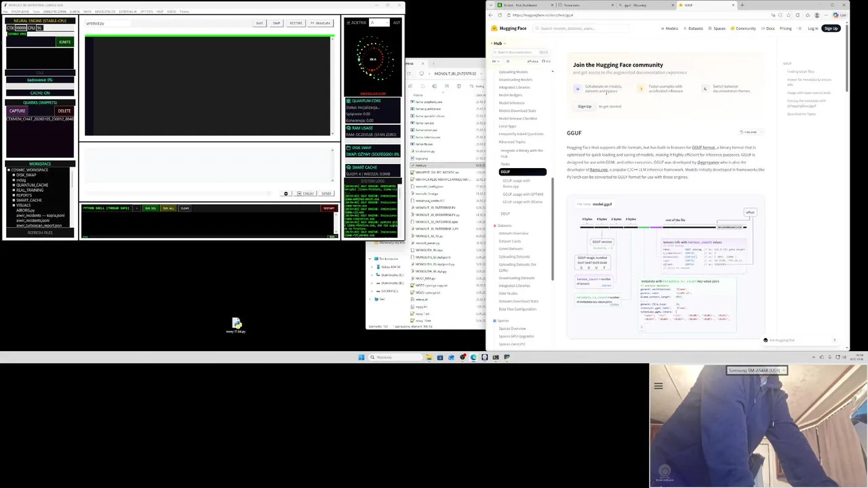Screen dimensions: 868x488
Task: Click the CTX value field
Action: click(20, 28)
